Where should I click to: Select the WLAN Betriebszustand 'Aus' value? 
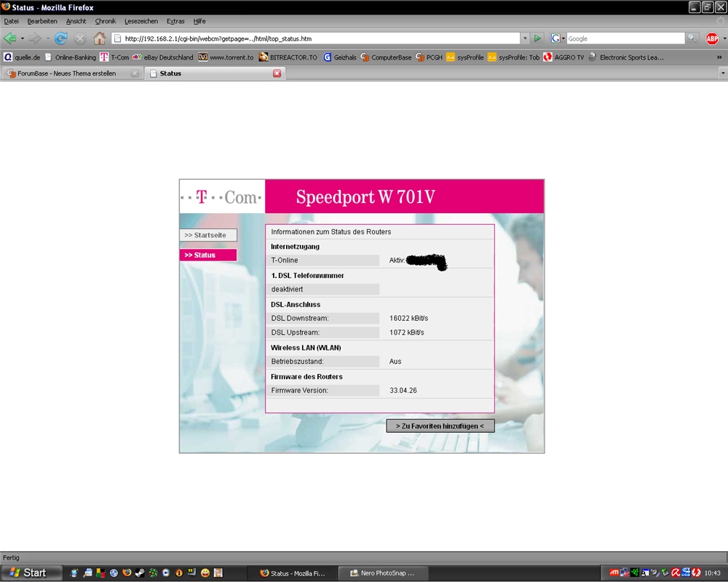[395, 361]
